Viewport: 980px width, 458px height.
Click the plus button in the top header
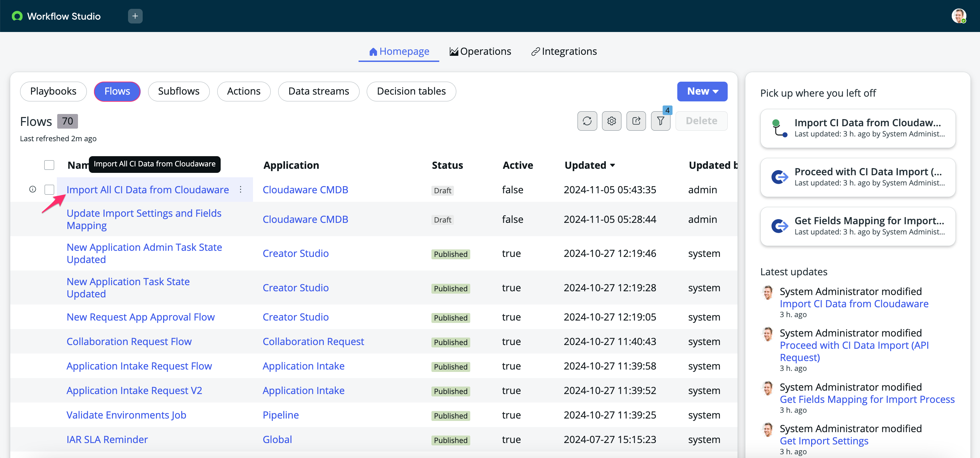point(135,16)
